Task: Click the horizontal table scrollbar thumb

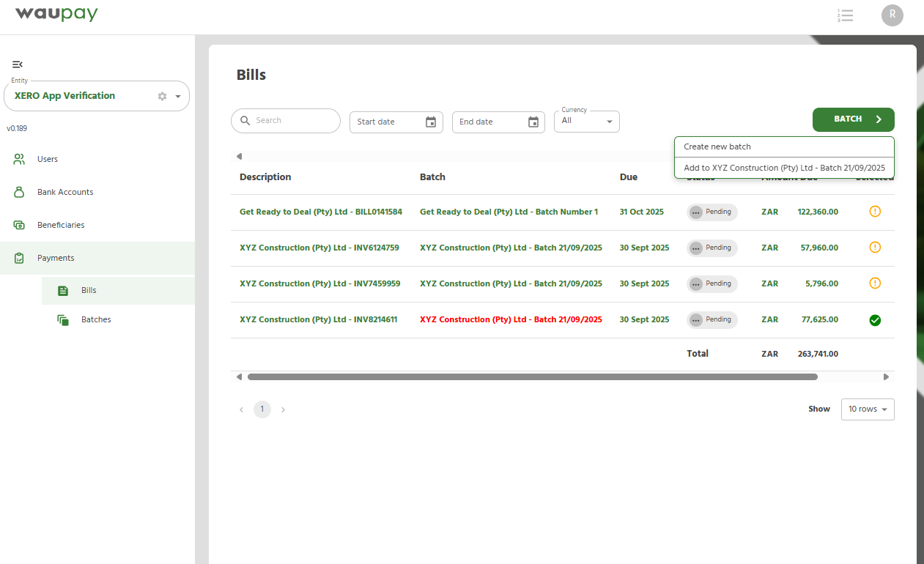Action: click(x=533, y=376)
